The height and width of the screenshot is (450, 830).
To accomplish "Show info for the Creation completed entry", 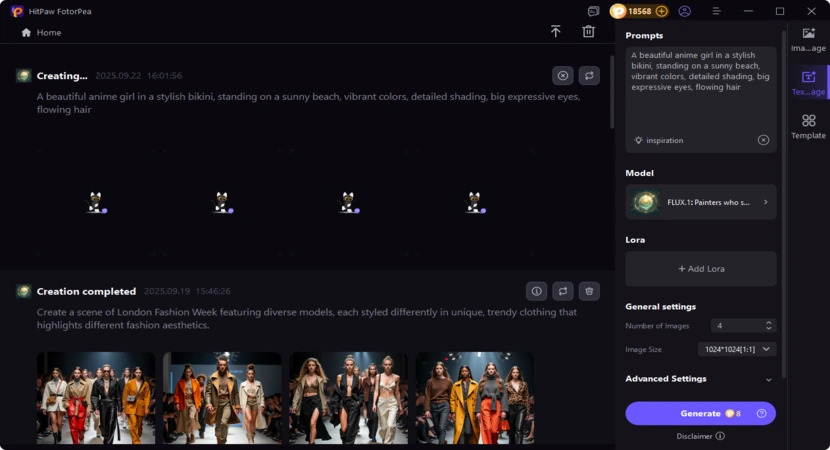I will point(536,291).
